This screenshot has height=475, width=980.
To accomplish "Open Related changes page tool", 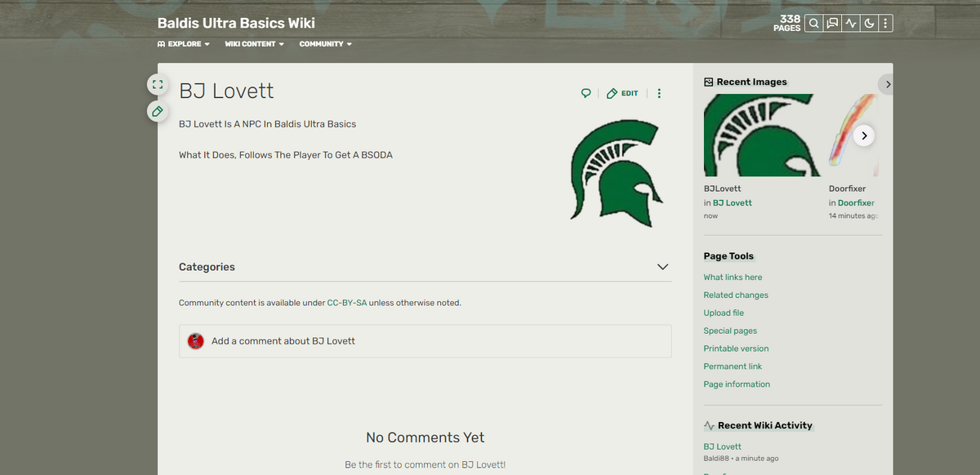I will point(736,295).
